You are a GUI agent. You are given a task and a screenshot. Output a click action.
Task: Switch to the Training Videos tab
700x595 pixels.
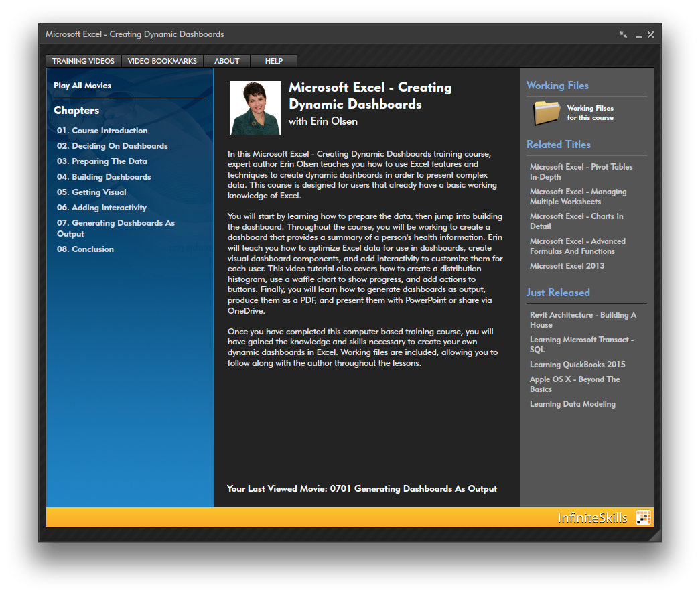(84, 61)
